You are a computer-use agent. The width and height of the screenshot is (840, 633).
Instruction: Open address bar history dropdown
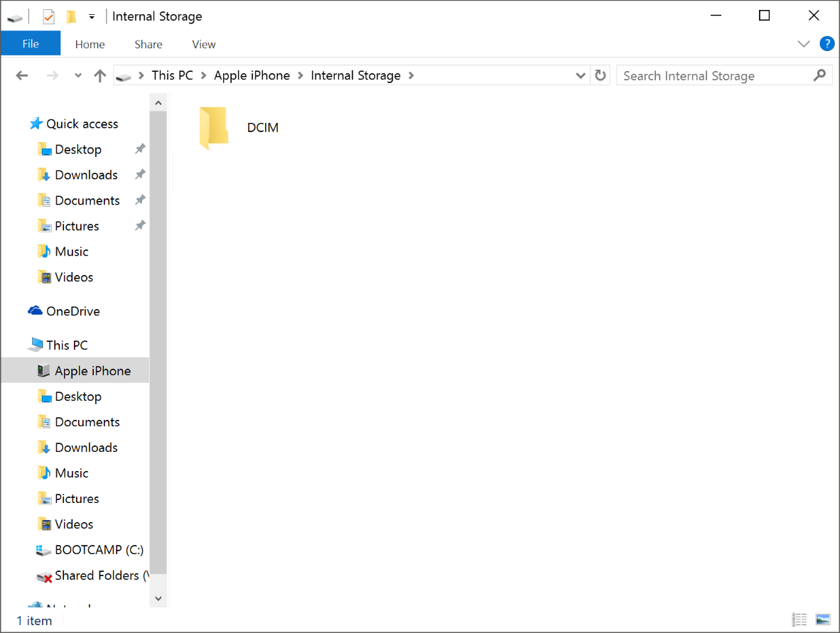pos(580,76)
